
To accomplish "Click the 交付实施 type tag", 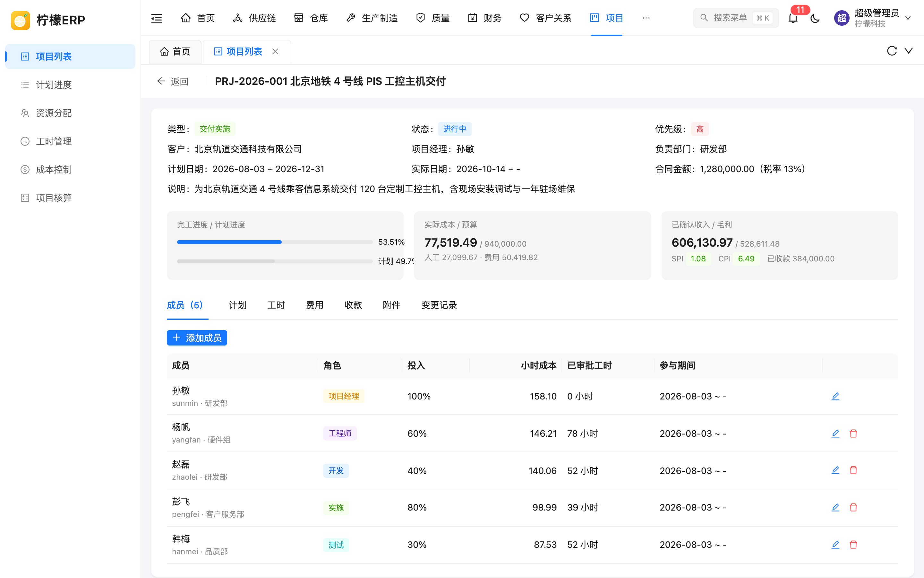I will 215,129.
